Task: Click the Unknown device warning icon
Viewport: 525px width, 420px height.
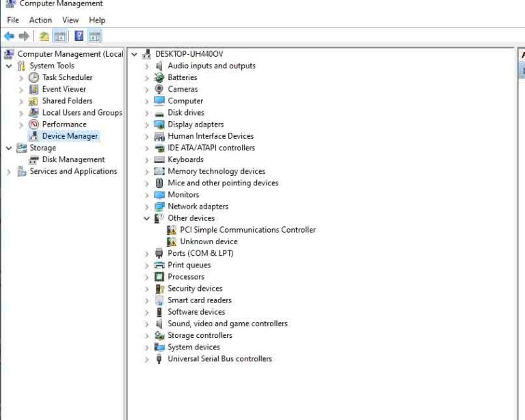Action: 172,241
